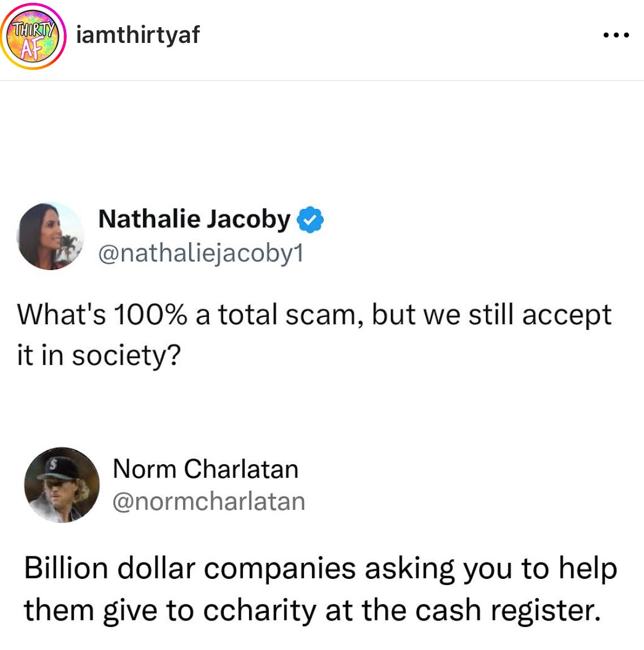Click the misspelled word "ccharity"
Viewport: 644px width, 650px height.
(260, 611)
